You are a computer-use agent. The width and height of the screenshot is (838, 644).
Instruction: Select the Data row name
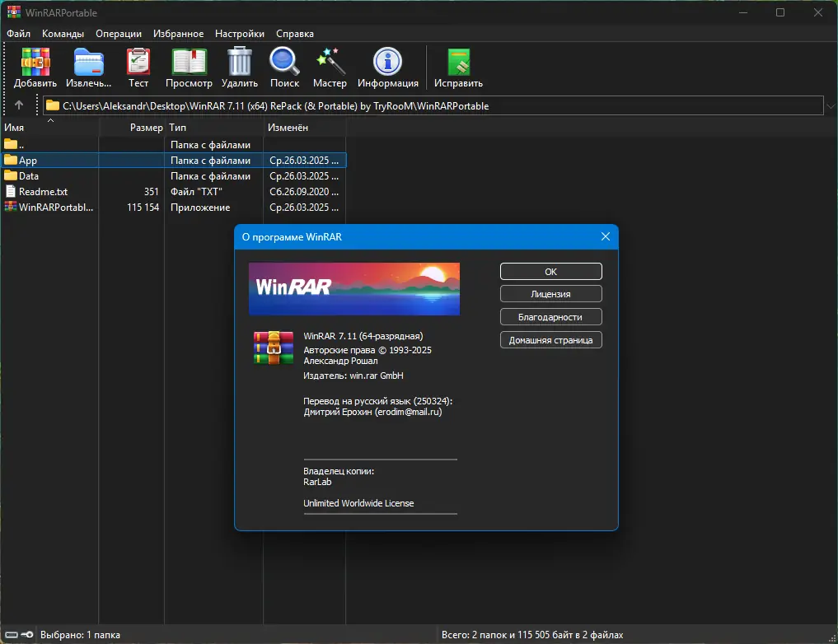[x=29, y=175]
